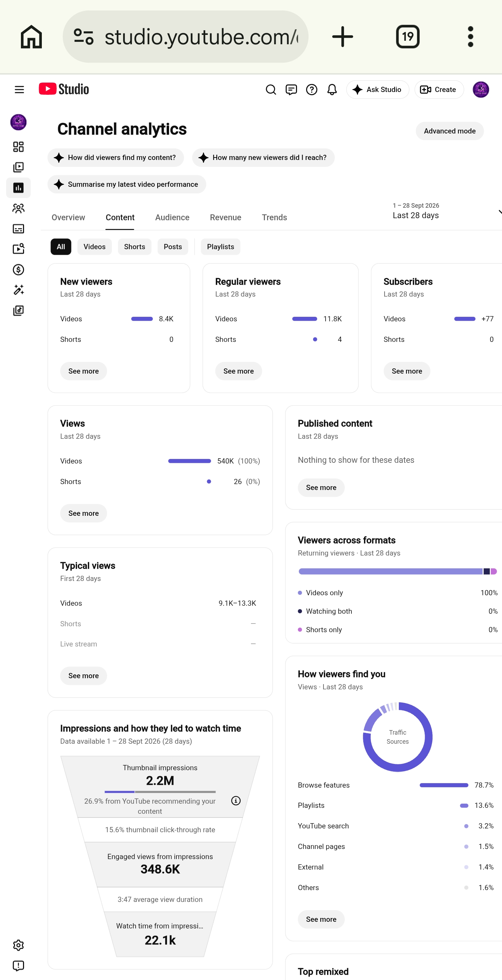Open Settings gear in the sidebar
Screen dimensions: 502x980
click(x=18, y=945)
